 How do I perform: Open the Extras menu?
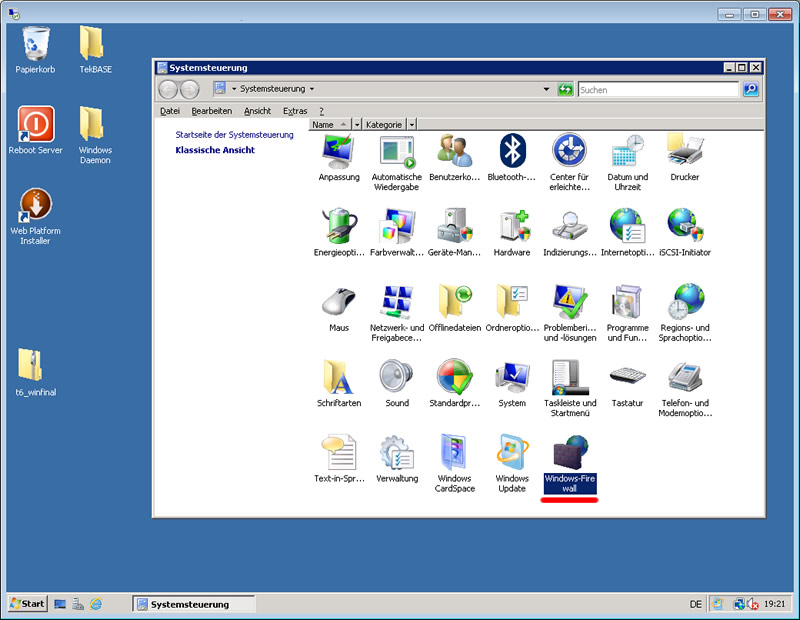click(295, 111)
